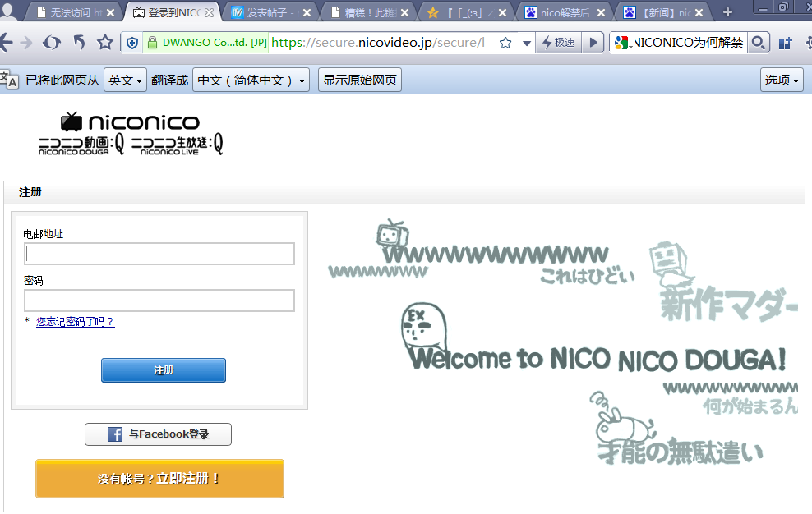The height and width of the screenshot is (514, 812).
Task: Click the NICONICO为何解禁 search box
Action: click(x=689, y=43)
